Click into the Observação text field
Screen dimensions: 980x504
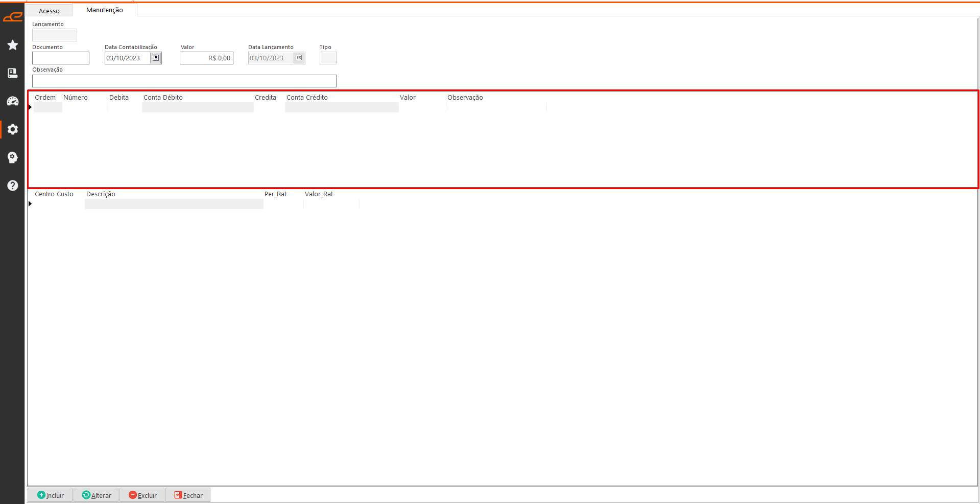184,81
